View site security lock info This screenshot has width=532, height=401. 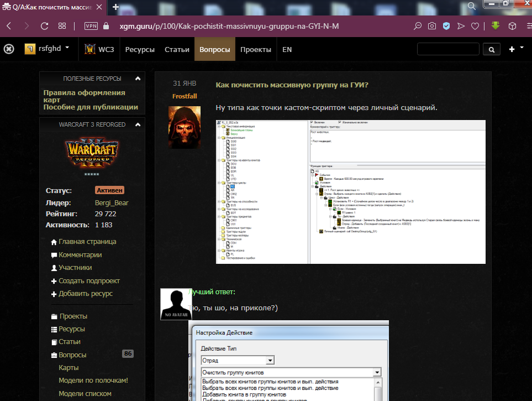pyautogui.click(x=106, y=26)
